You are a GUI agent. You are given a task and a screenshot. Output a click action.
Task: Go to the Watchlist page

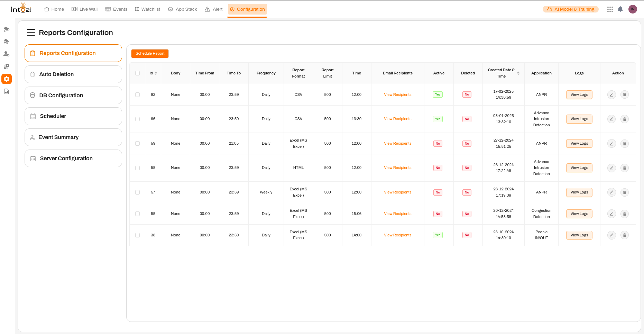tap(147, 9)
